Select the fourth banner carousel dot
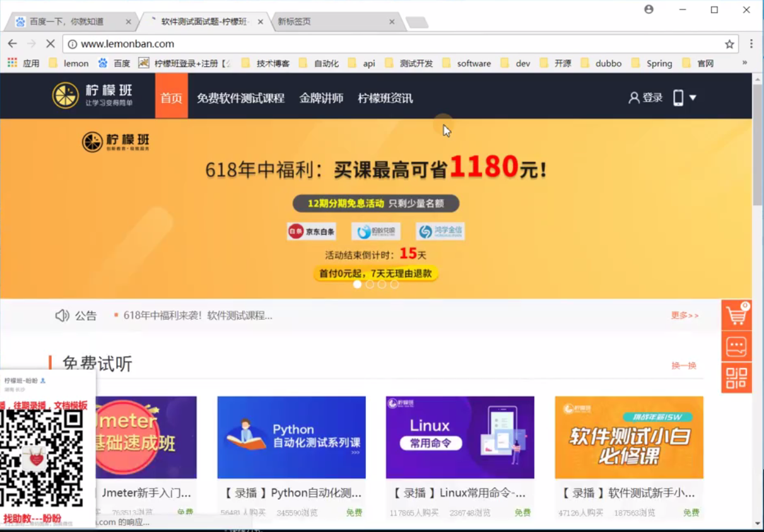 coord(394,285)
